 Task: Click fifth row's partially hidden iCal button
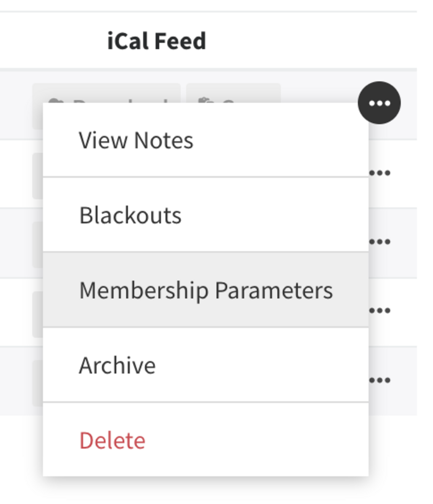(x=38, y=383)
